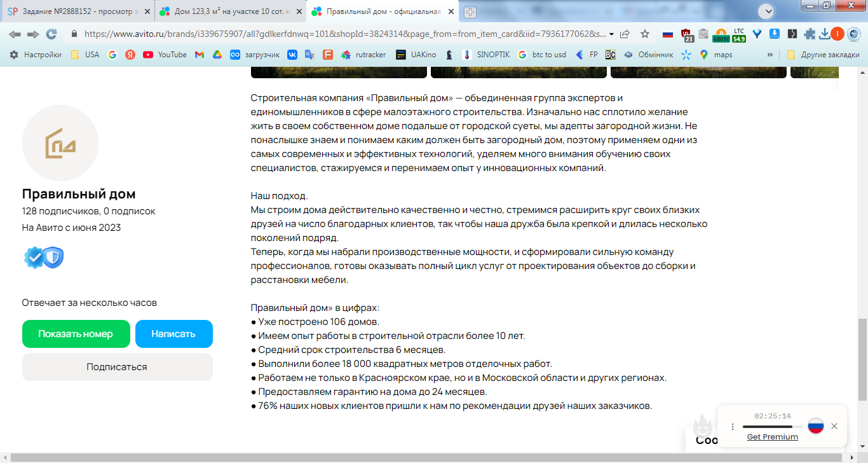Open the orange profile avatar
868x463 pixels.
point(837,34)
